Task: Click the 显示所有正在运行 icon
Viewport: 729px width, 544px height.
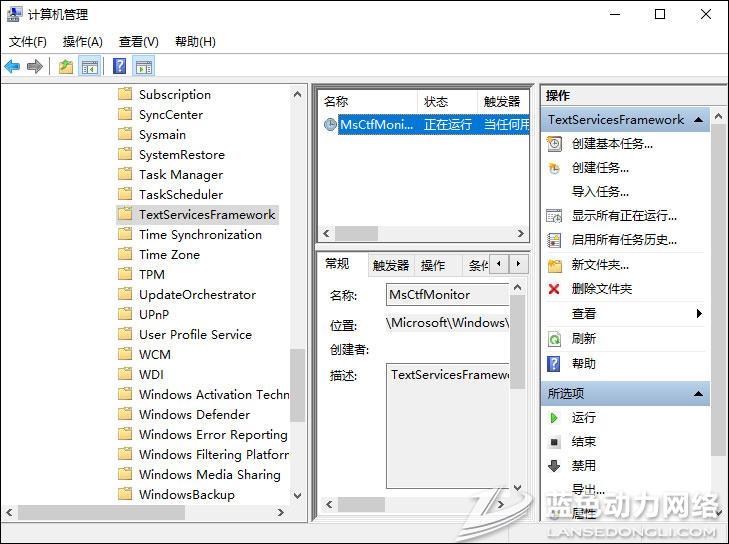Action: tap(554, 216)
